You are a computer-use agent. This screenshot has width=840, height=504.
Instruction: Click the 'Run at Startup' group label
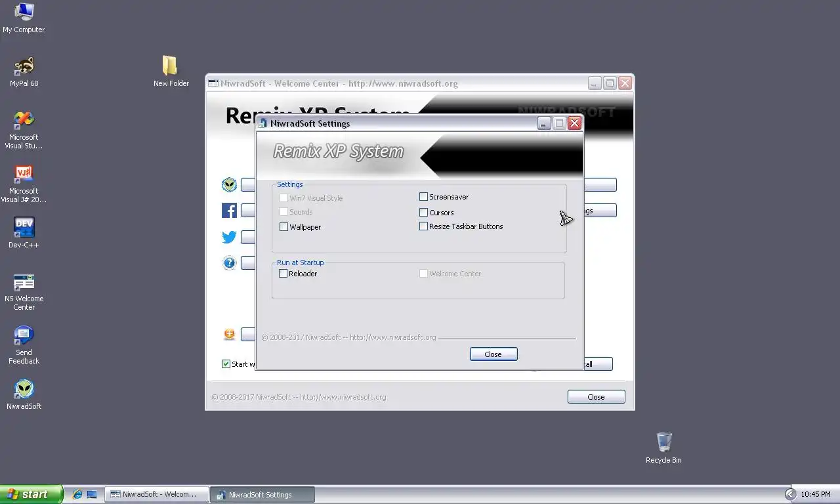tap(300, 262)
